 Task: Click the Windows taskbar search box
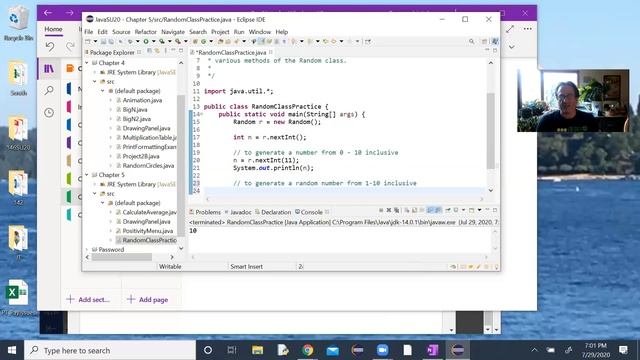(110, 350)
